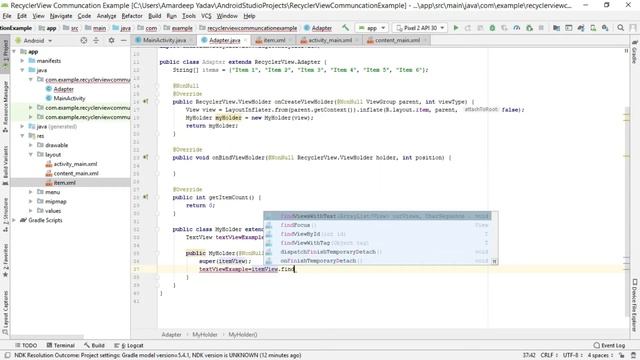
Task: Open Project Structure folder icon in toolbar
Action: point(556,28)
